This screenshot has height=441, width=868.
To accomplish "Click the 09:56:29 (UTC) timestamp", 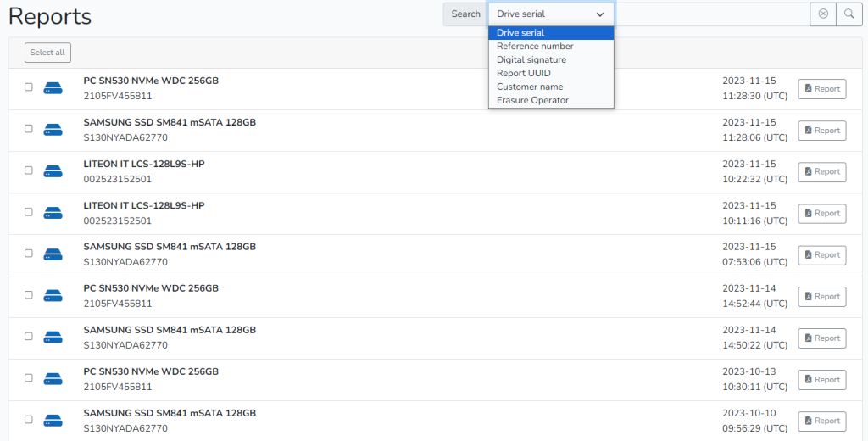I will pos(754,428).
